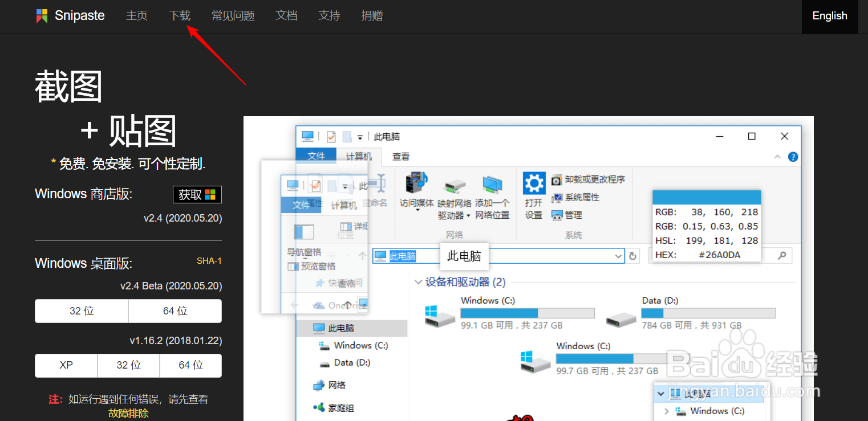The height and width of the screenshot is (421, 868).
Task: Click the search magnifier icon in Explorer
Action: 782,256
